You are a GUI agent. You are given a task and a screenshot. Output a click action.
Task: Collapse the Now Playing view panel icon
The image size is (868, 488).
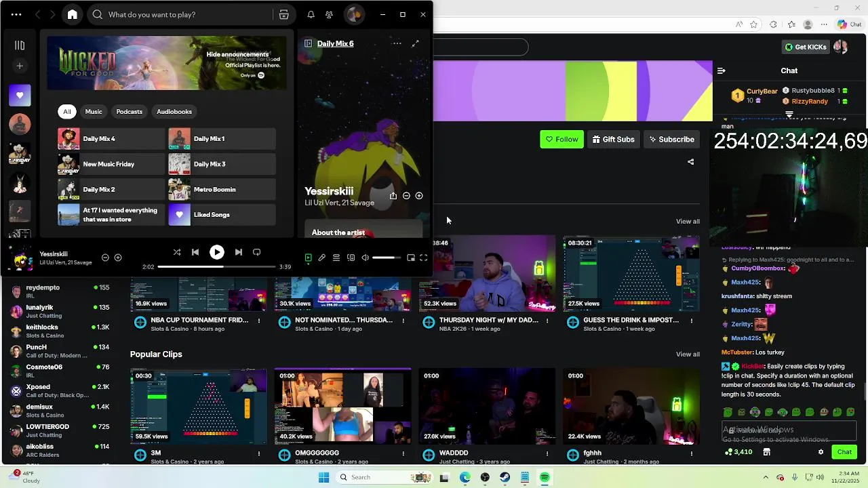coord(308,43)
